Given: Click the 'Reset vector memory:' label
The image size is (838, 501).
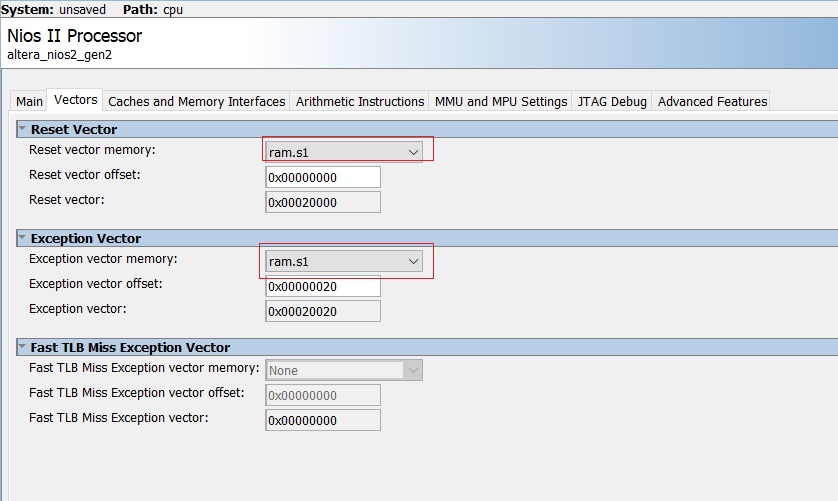Looking at the screenshot, I should [x=92, y=150].
